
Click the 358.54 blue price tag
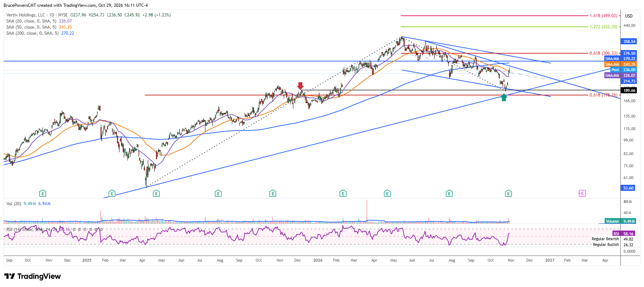[x=629, y=41]
